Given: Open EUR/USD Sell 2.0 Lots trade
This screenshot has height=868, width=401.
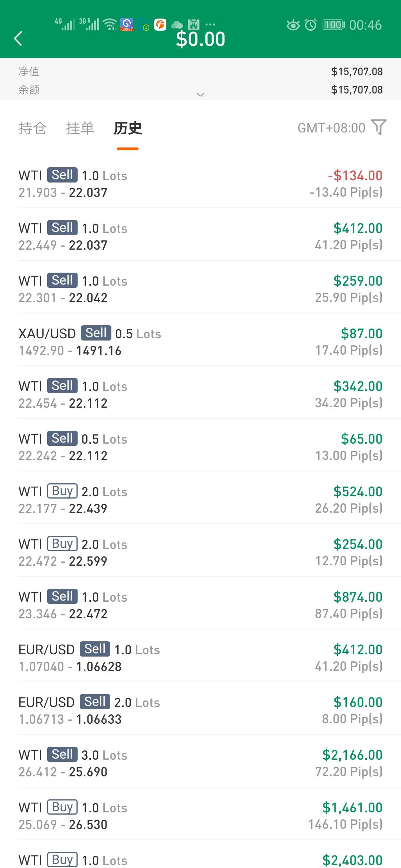Looking at the screenshot, I should 200,710.
